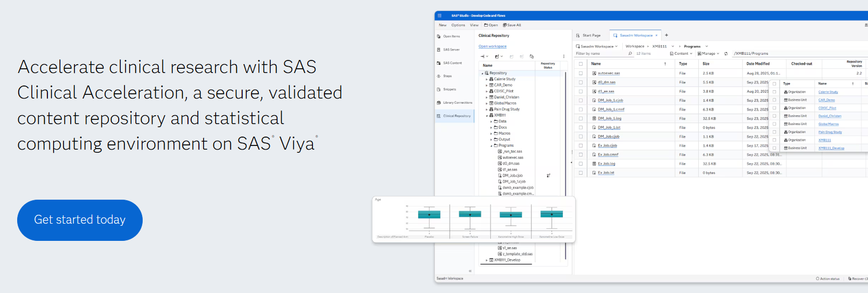Open the DM_Job.cjob file link
This screenshot has width=868, height=293.
coord(609,137)
